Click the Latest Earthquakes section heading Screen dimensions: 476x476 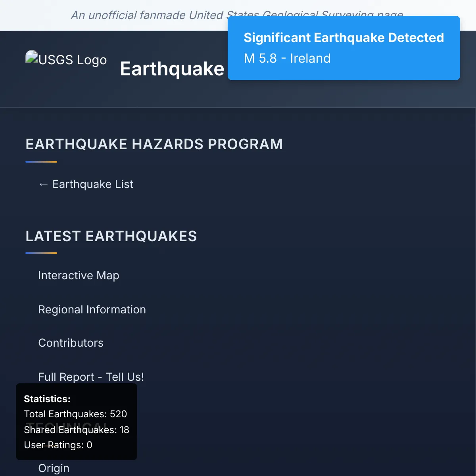click(x=111, y=236)
